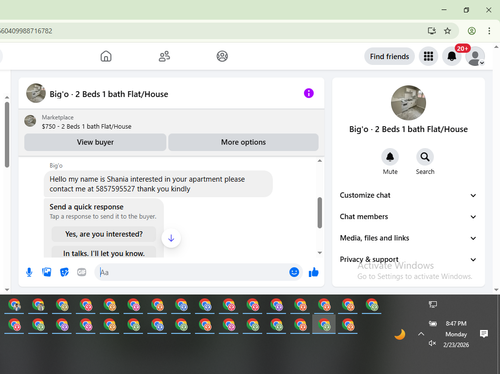Click Big'o chat title text

109,94
